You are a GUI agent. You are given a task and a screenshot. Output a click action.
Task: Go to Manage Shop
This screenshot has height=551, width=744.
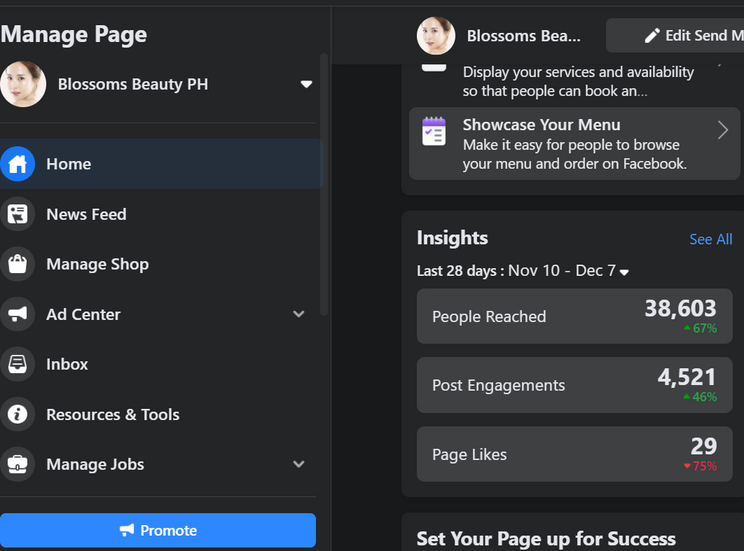tap(161, 264)
